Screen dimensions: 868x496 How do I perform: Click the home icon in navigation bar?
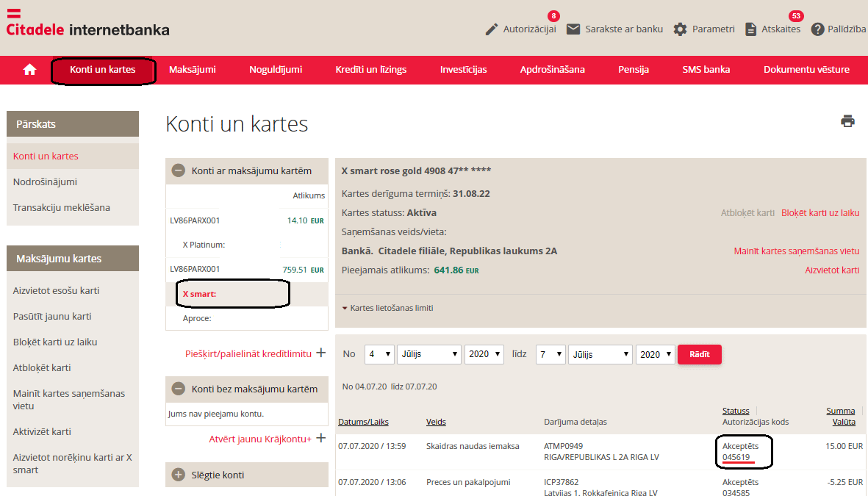(29, 70)
